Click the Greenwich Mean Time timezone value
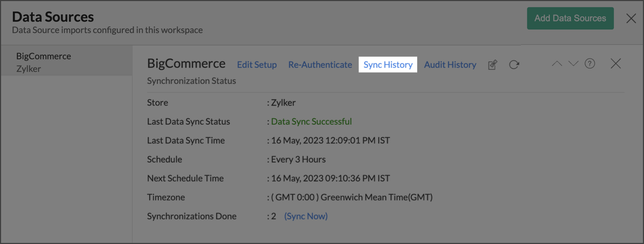Image resolution: width=644 pixels, height=244 pixels. pos(352,197)
